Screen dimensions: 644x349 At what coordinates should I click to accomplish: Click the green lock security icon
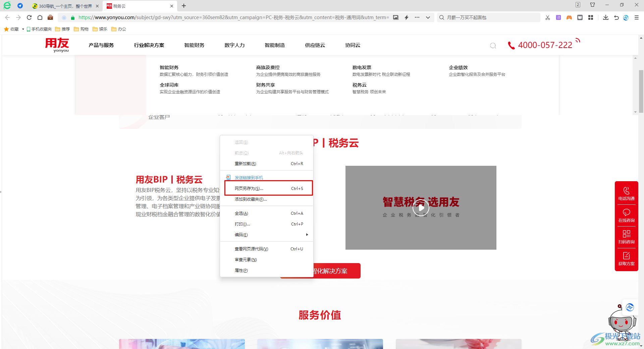point(73,18)
